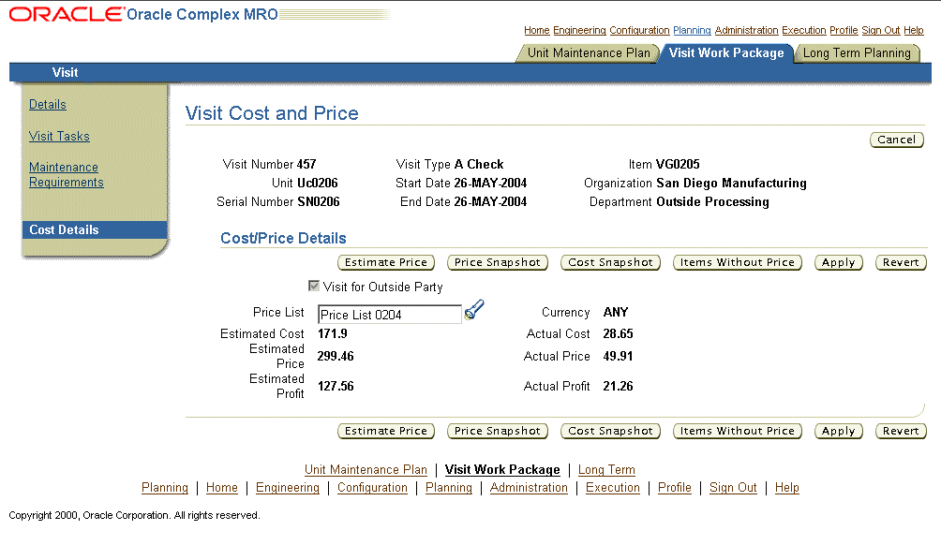Click Sign Out in top navigation
Screen dimensions: 941x560
click(x=880, y=30)
